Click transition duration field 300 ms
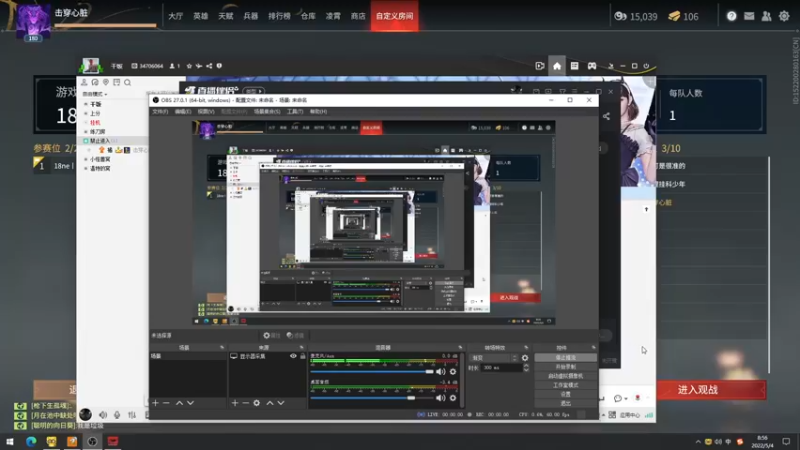This screenshot has height=450, width=800. click(501, 368)
